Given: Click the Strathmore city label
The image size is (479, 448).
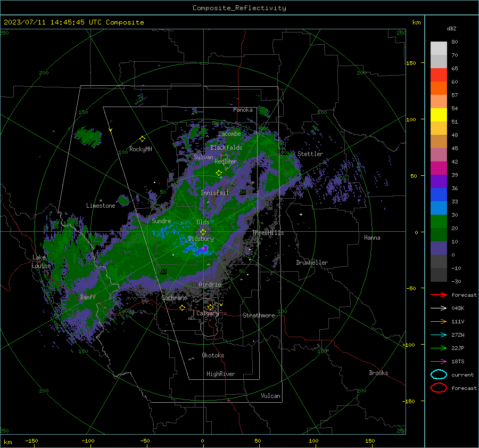Looking at the screenshot, I should (x=259, y=315).
